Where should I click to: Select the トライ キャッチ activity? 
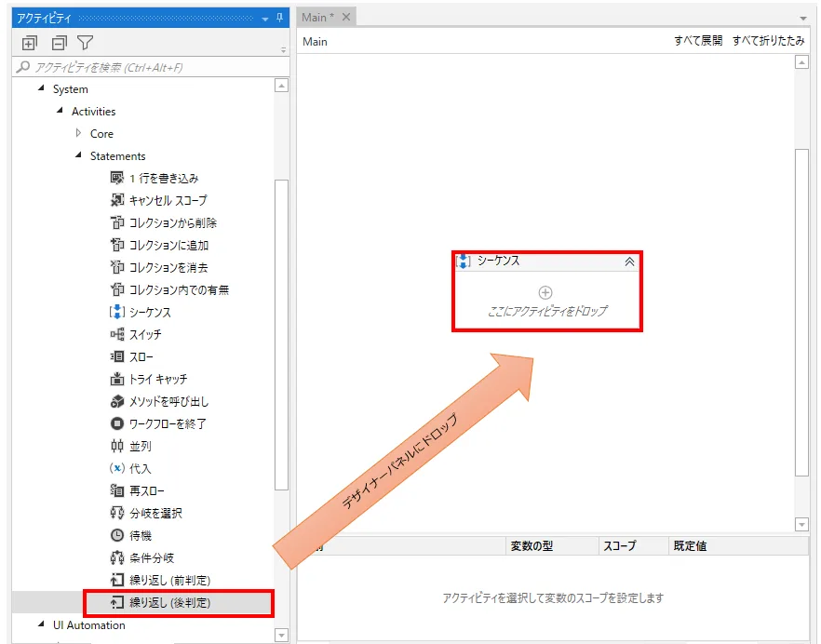[x=157, y=380]
